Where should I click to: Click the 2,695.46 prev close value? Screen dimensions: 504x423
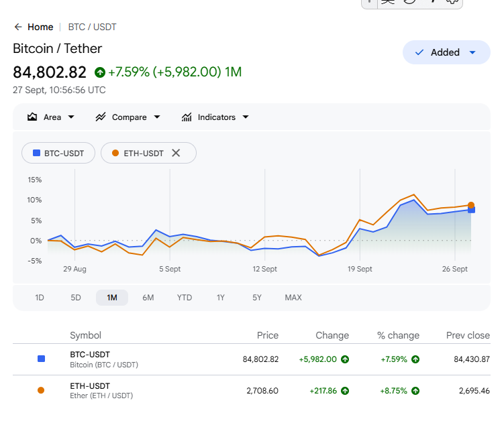(x=474, y=391)
